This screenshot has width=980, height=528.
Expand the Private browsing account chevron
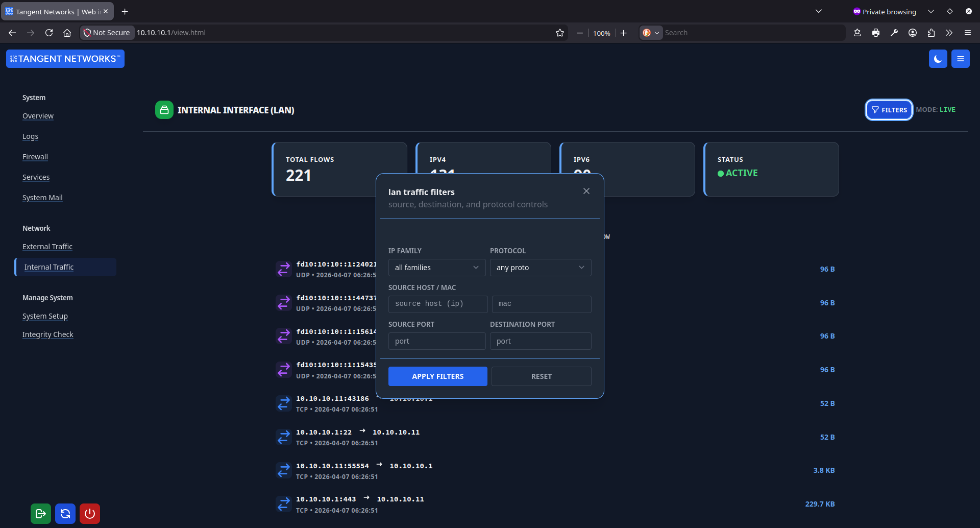[931, 11]
